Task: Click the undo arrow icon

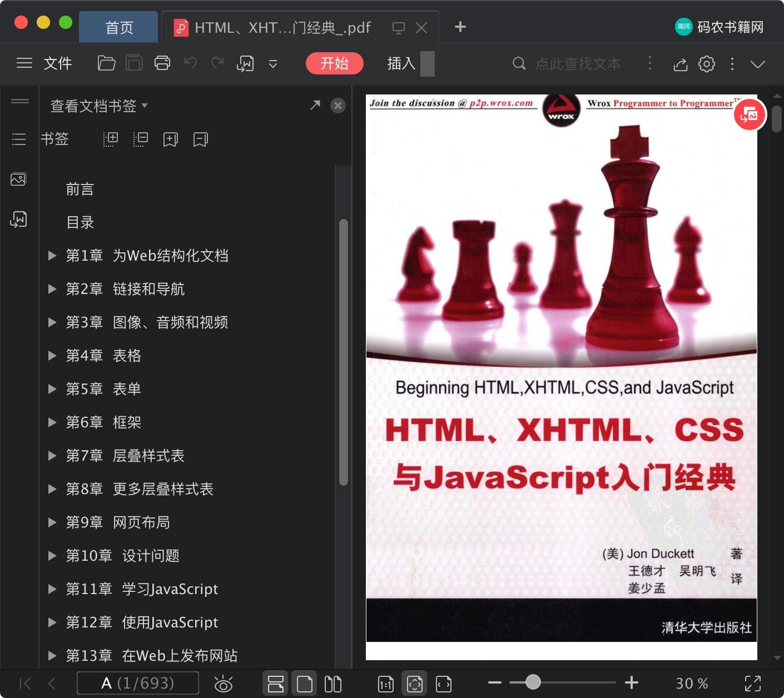Action: [191, 63]
